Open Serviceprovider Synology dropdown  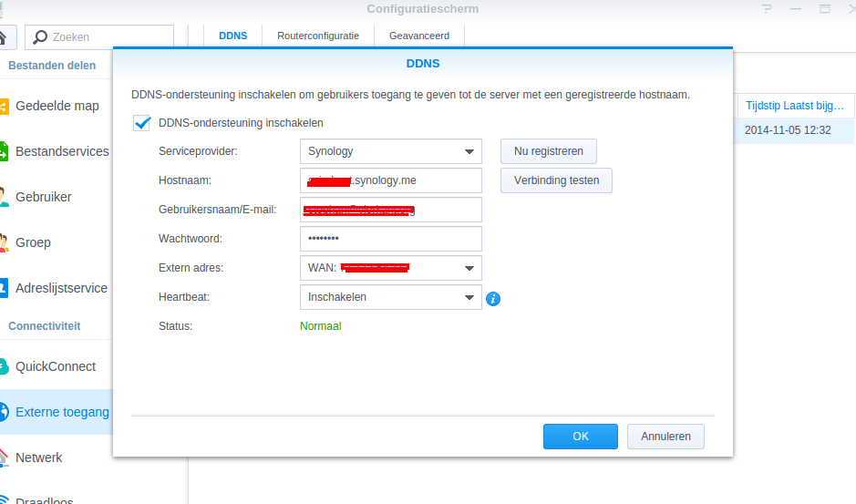[x=391, y=151]
